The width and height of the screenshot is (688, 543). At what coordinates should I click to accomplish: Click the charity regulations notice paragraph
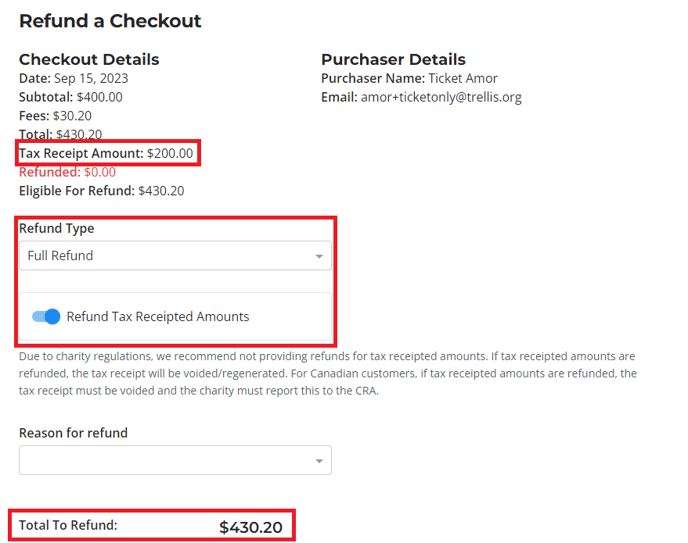click(327, 373)
